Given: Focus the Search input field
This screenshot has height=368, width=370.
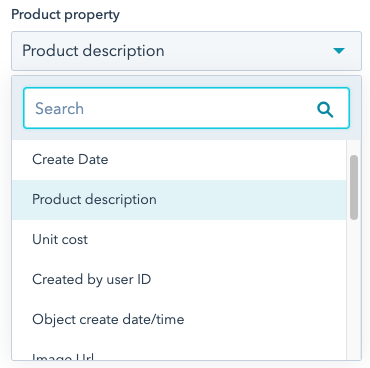Looking at the screenshot, I should tap(186, 108).
